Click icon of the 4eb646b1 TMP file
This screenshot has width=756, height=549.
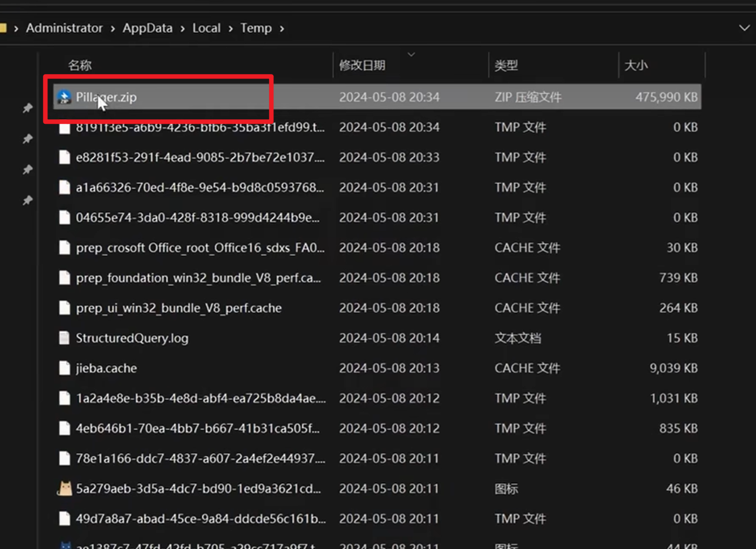click(65, 429)
